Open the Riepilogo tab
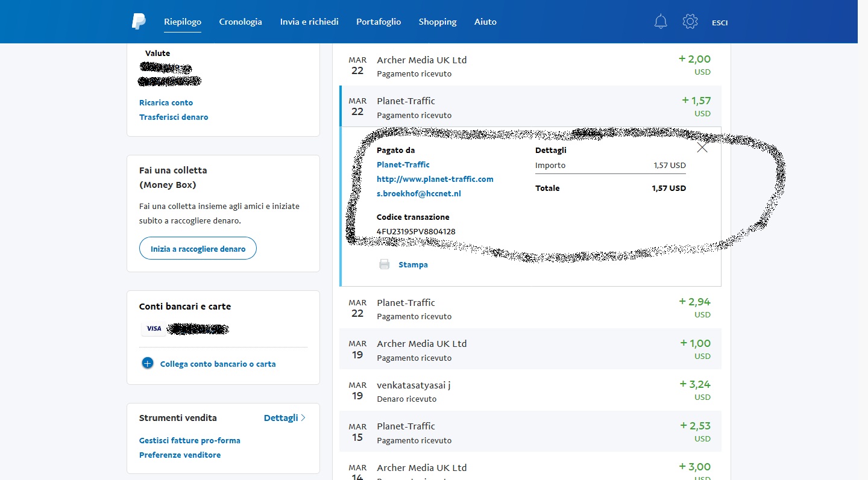 pos(183,22)
